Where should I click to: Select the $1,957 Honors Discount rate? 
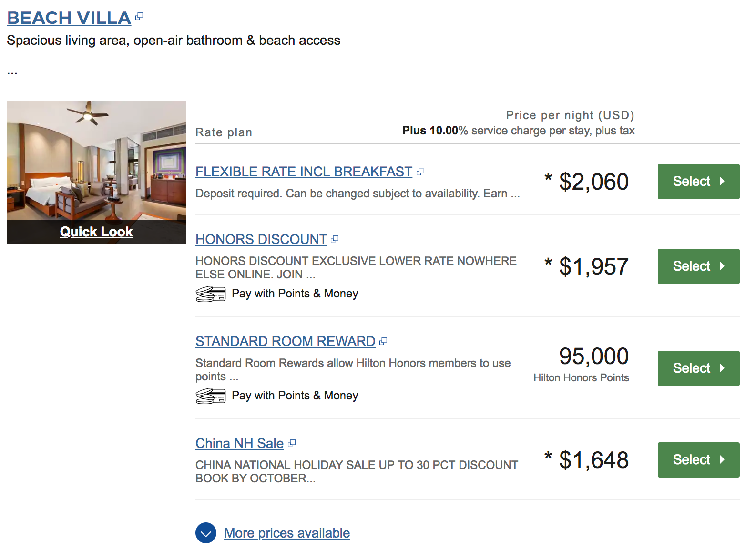(698, 266)
